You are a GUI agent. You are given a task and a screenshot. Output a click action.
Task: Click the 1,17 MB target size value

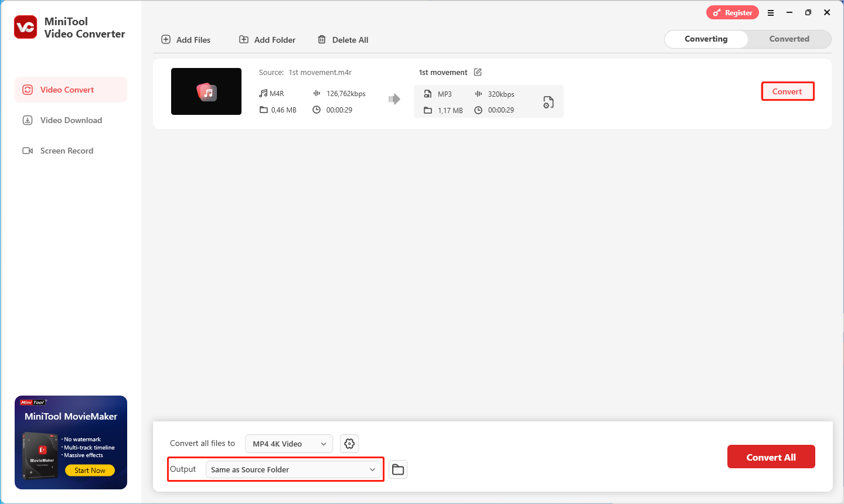click(x=450, y=111)
